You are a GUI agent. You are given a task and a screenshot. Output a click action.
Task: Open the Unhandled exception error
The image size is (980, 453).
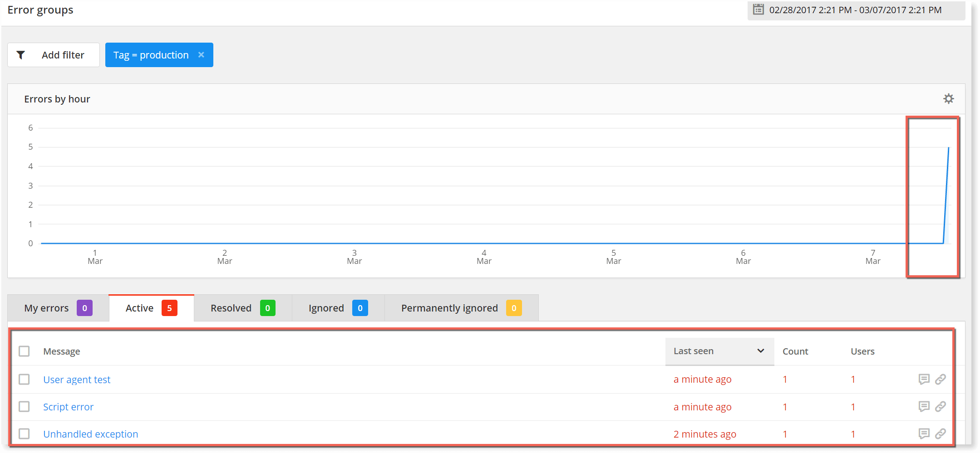(x=90, y=434)
